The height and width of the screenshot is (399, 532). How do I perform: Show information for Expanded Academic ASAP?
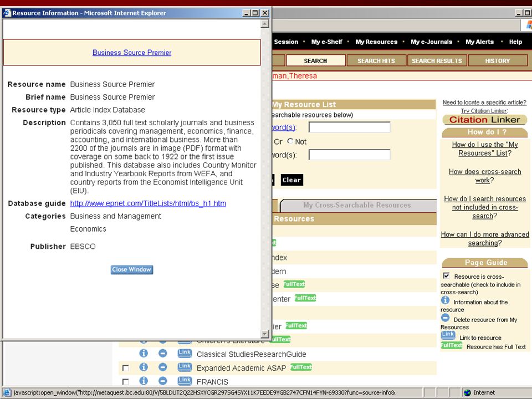(x=144, y=367)
